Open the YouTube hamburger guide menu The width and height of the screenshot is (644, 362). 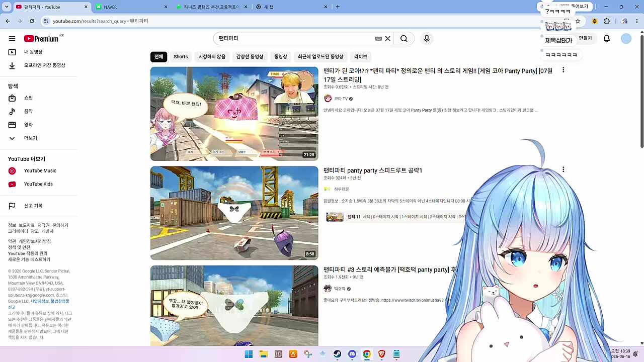[x=12, y=39]
